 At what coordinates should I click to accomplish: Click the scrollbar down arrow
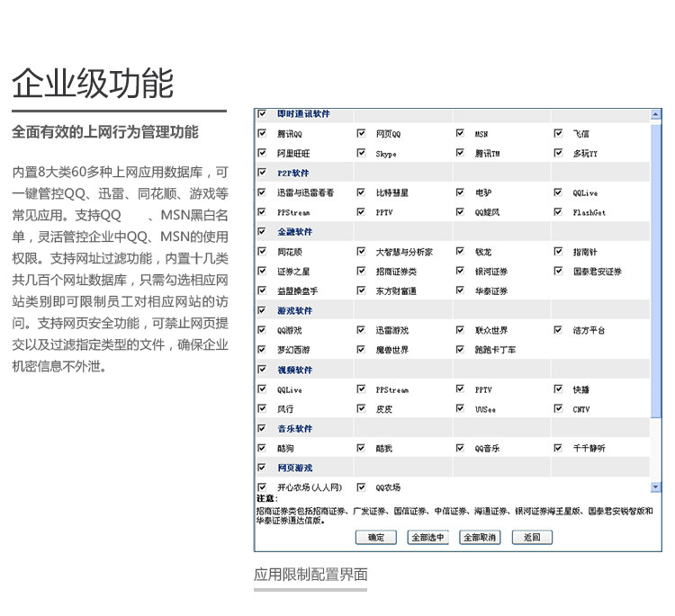(655, 487)
